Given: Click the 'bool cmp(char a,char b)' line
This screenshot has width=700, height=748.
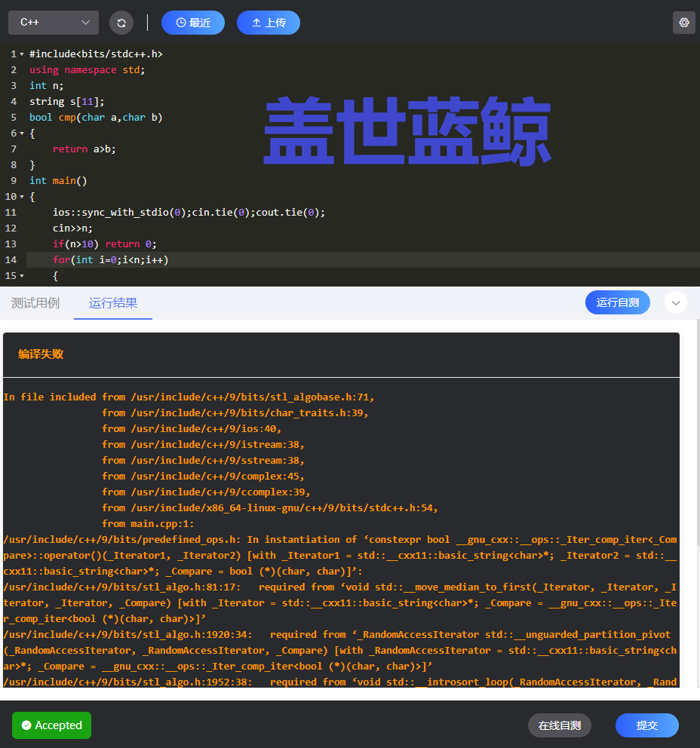Looking at the screenshot, I should pos(96,118).
